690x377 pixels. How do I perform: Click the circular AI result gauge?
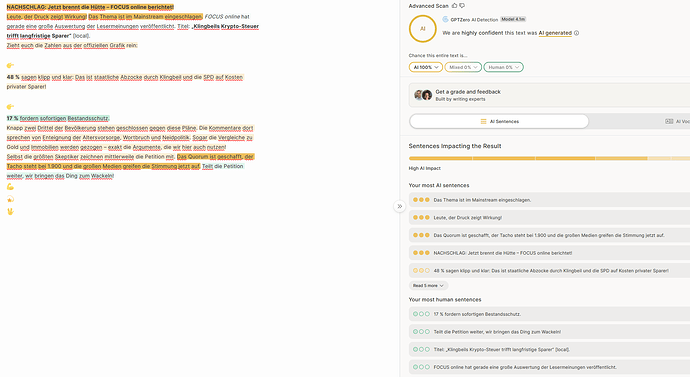click(422, 29)
